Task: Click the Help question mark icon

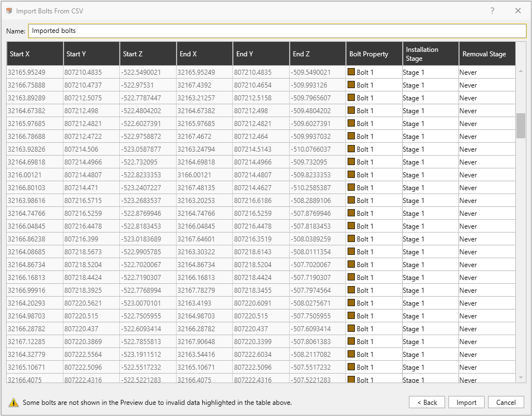Action: pyautogui.click(x=492, y=11)
